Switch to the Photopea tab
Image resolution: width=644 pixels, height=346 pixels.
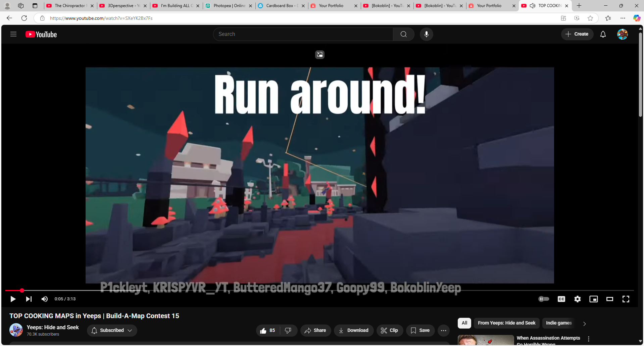point(229,6)
